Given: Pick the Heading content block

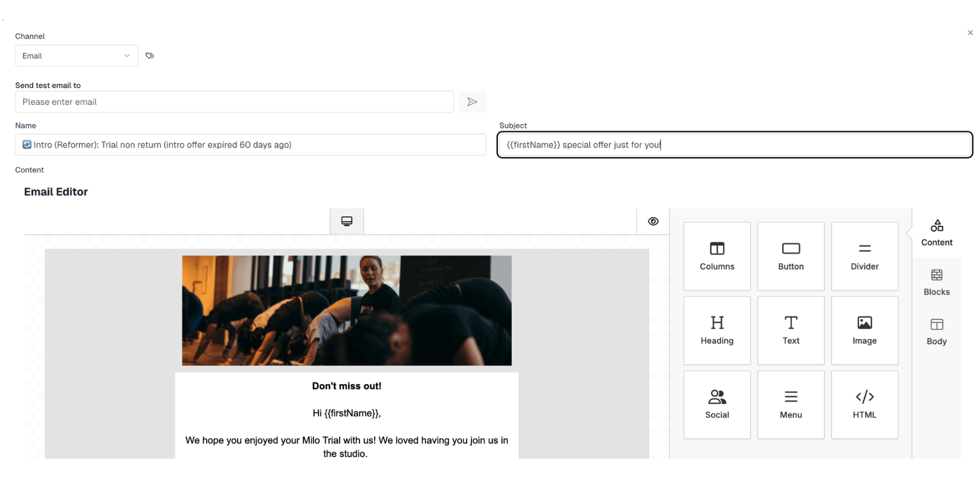Looking at the screenshot, I should pos(717,330).
